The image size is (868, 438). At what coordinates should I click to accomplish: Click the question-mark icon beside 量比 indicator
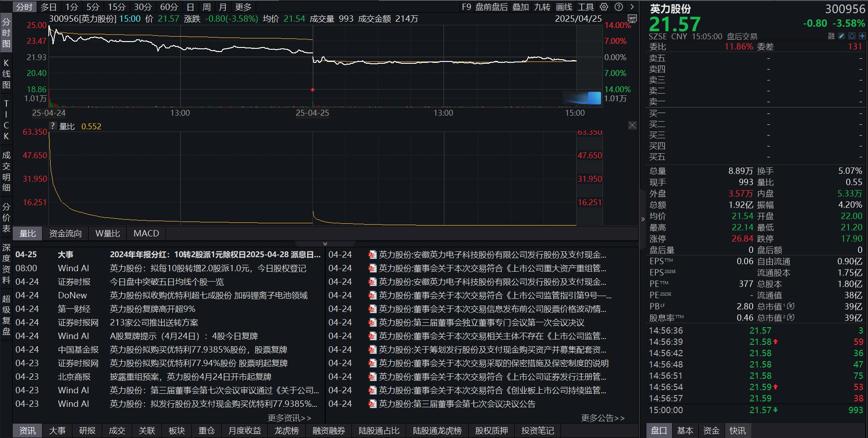point(52,126)
